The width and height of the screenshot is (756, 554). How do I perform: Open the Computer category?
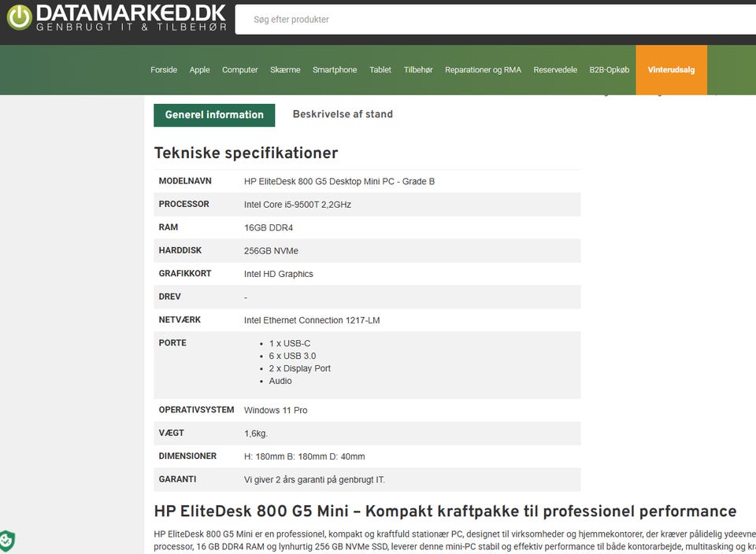point(239,70)
